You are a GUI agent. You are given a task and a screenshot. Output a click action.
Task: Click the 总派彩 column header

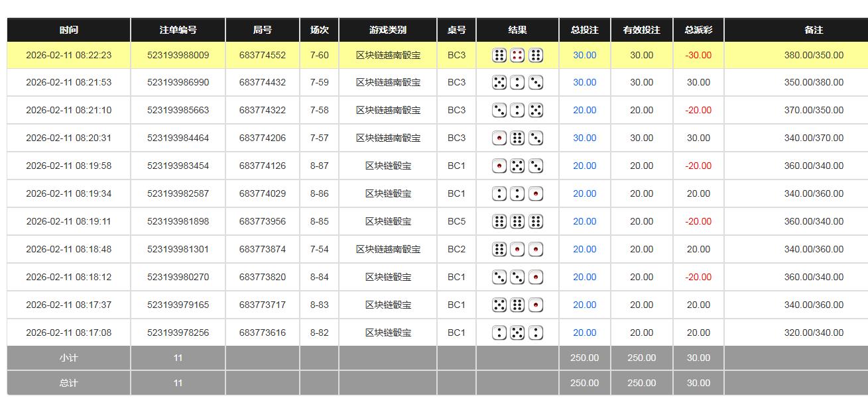[698, 29]
